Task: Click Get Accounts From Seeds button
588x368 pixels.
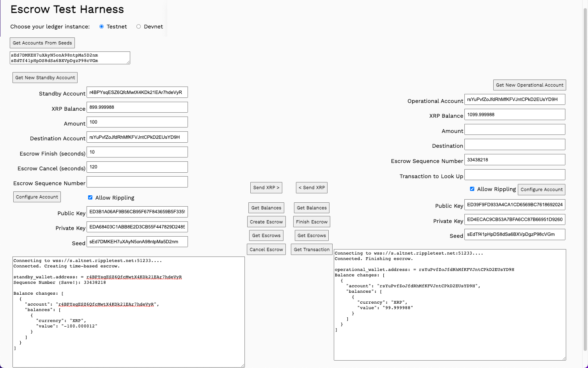Action: (x=42, y=43)
